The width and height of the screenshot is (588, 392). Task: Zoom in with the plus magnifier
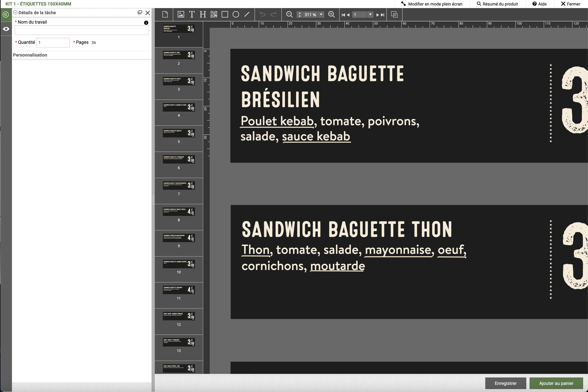point(331,15)
